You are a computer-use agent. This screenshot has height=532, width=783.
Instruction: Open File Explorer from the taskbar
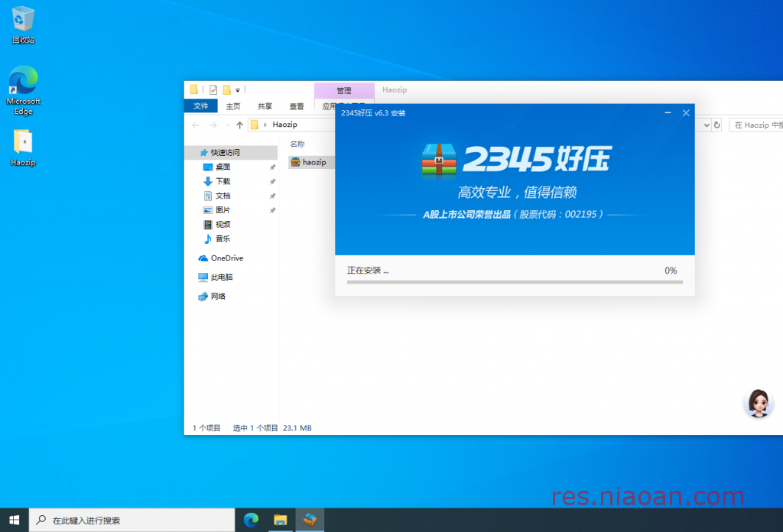pyautogui.click(x=280, y=520)
